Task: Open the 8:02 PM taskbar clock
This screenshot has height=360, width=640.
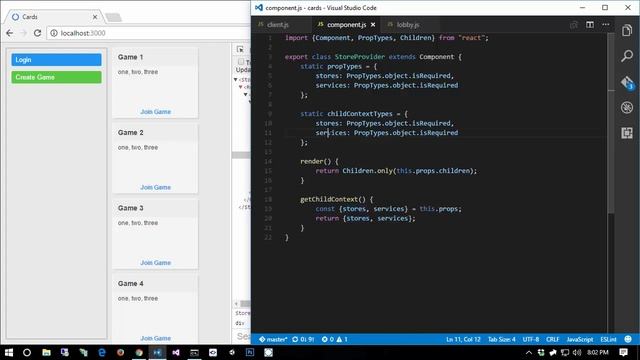Action: 598,352
